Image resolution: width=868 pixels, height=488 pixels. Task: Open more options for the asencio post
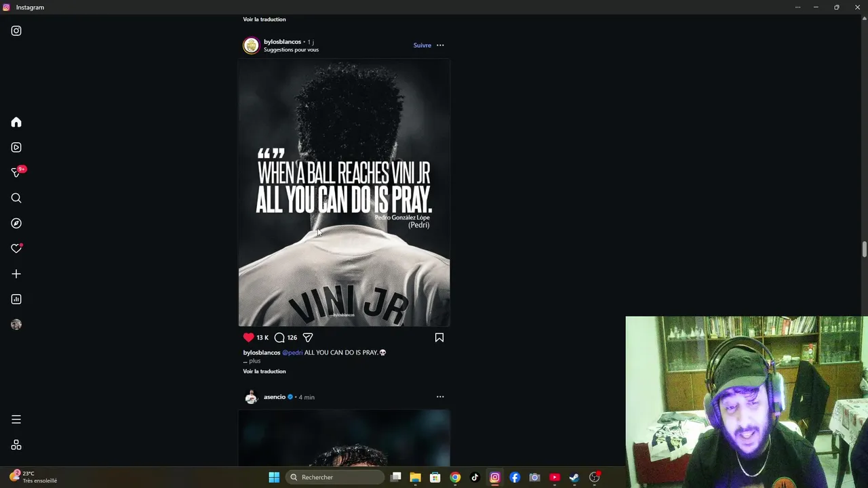click(x=440, y=396)
